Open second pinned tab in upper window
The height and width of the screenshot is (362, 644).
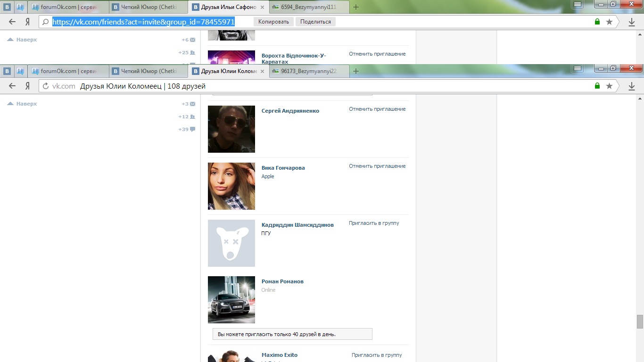coord(20,7)
